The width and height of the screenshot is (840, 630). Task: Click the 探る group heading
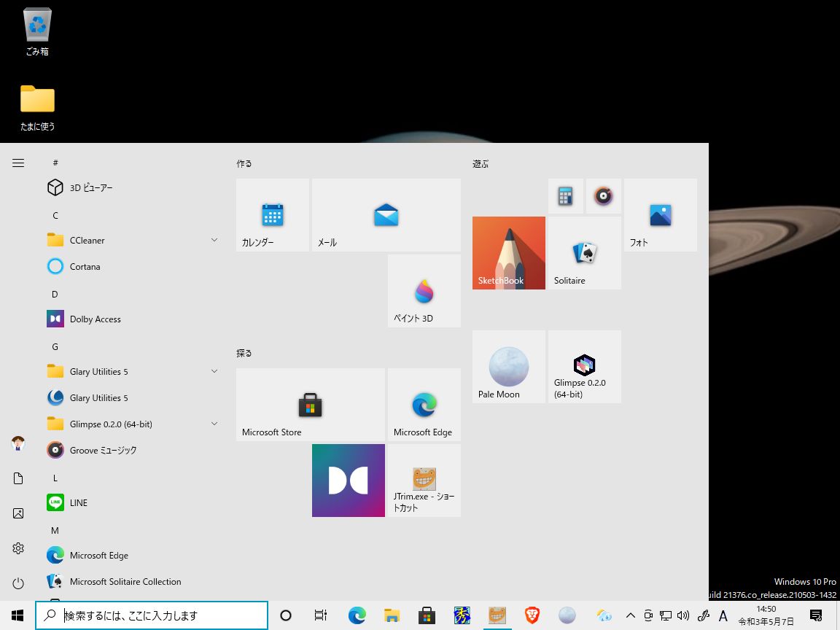[x=244, y=353]
